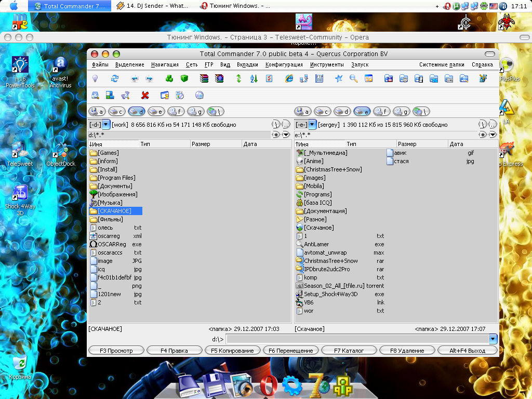Click the light bulb toolbar icon
This screenshot has height=399, width=532.
pos(95,78)
